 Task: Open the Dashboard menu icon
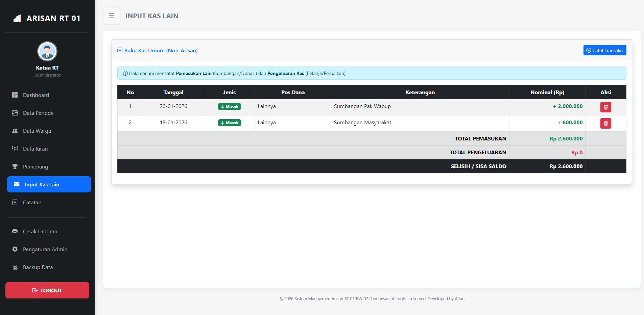pos(15,95)
